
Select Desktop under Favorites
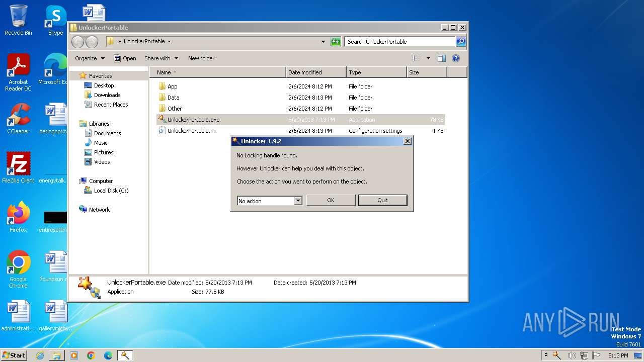click(104, 85)
